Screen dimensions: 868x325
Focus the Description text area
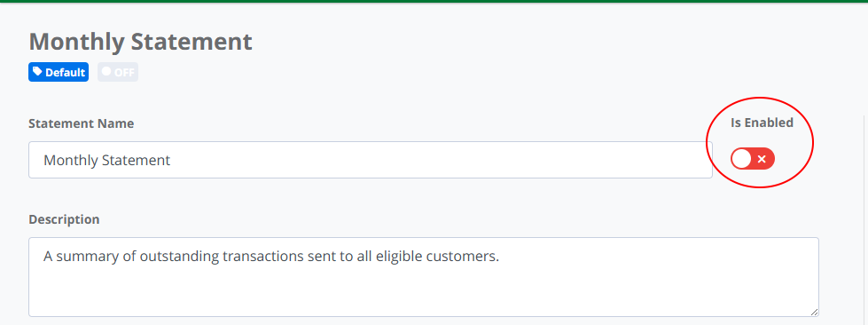coord(424,277)
